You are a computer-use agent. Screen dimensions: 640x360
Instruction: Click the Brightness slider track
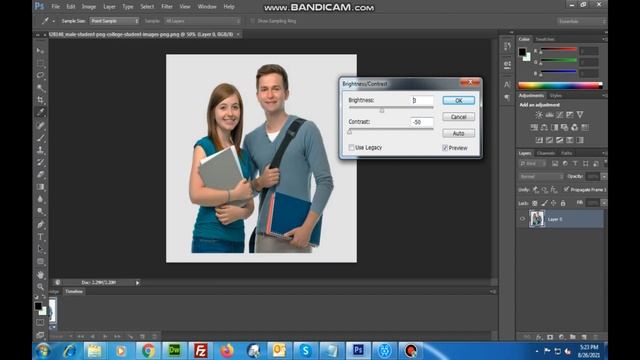click(x=391, y=107)
